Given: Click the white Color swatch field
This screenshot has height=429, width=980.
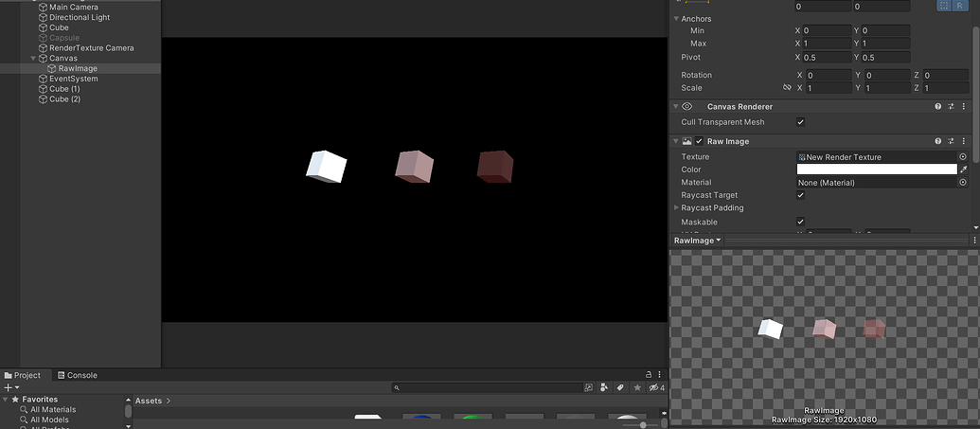Looking at the screenshot, I should point(876,170).
